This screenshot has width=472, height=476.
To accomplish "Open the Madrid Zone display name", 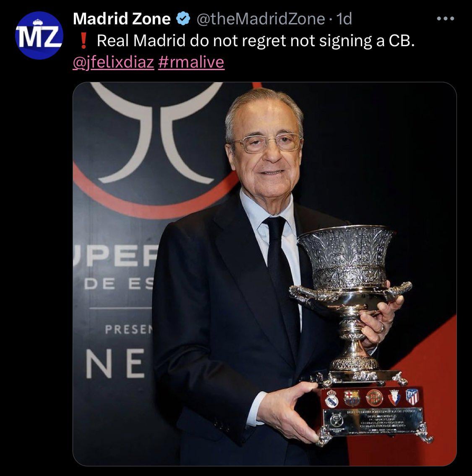I will [x=122, y=19].
